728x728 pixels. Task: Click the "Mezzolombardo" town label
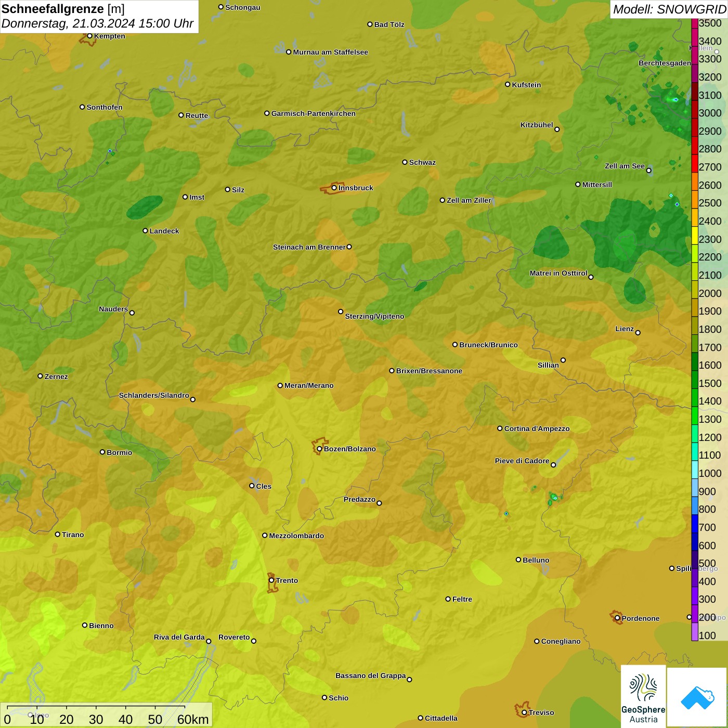point(296,536)
